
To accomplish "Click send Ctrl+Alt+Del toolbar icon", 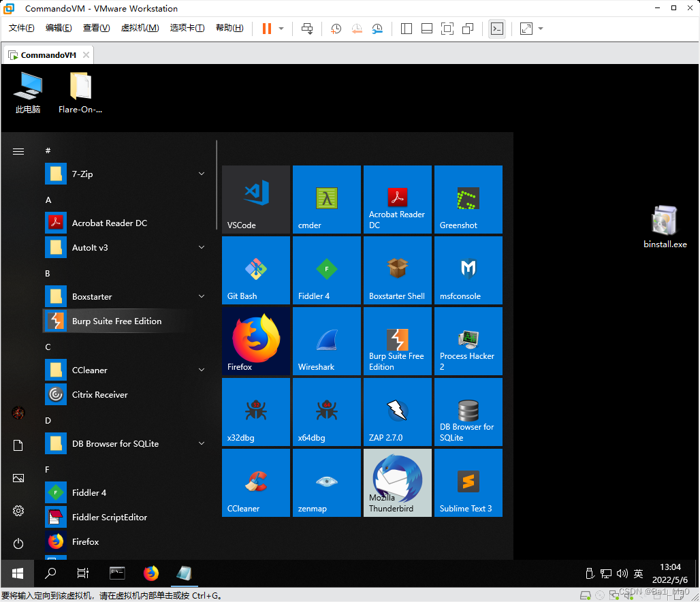I will pos(307,29).
